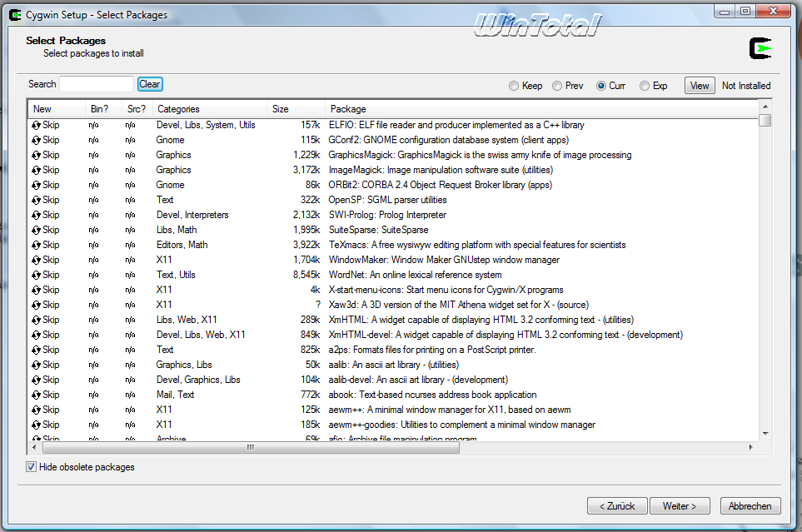The width and height of the screenshot is (802, 532).
Task: Click 'Devel, Interpreters' category cell
Action: (x=192, y=216)
